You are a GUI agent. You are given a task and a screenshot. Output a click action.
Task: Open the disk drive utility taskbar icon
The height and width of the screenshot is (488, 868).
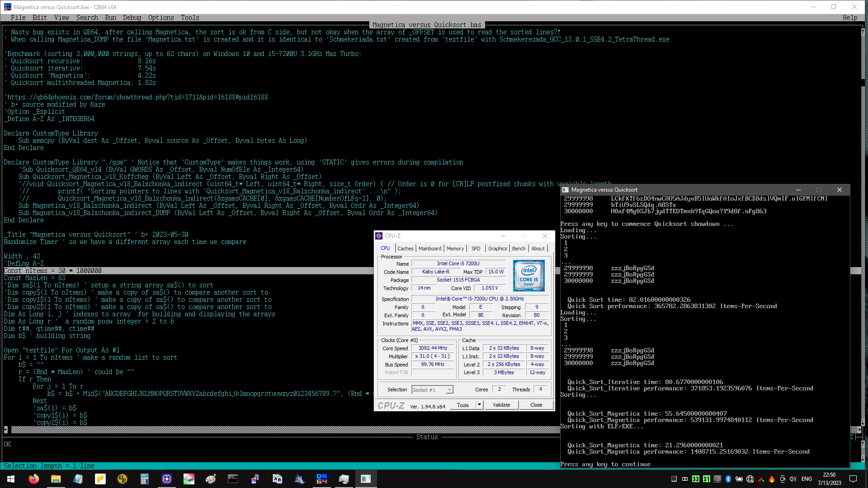(x=189, y=479)
